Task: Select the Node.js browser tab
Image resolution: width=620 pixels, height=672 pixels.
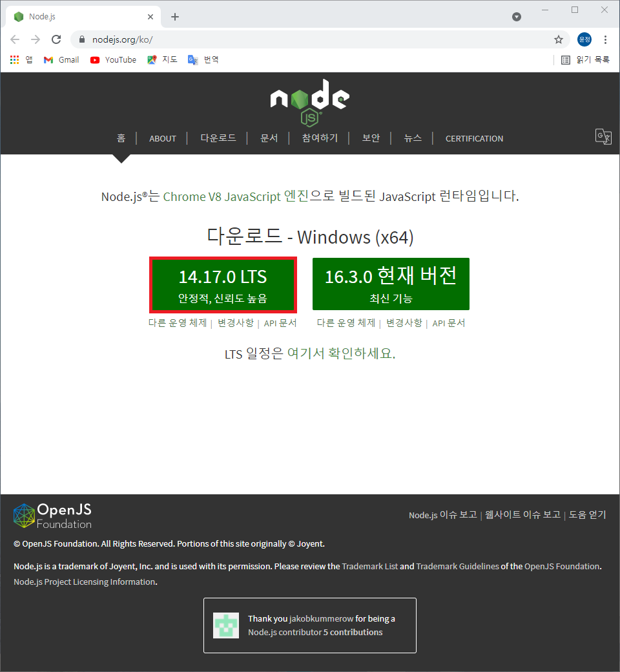Action: [x=83, y=17]
